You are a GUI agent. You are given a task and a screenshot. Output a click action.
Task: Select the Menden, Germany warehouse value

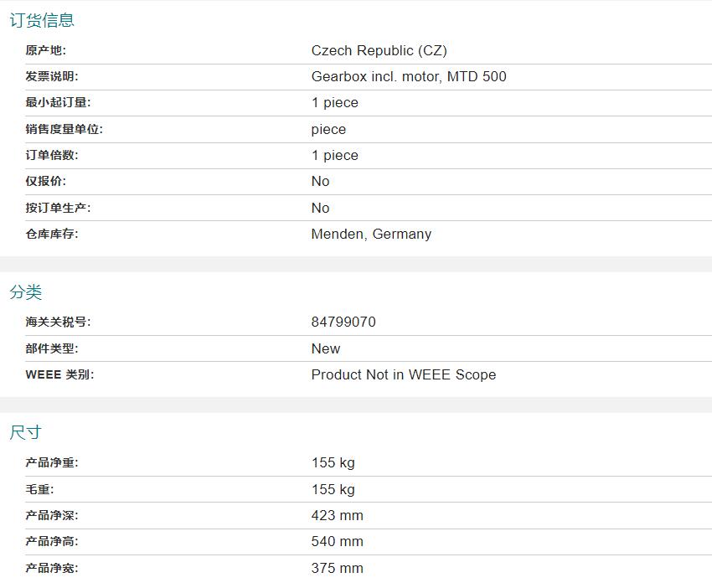pos(371,234)
